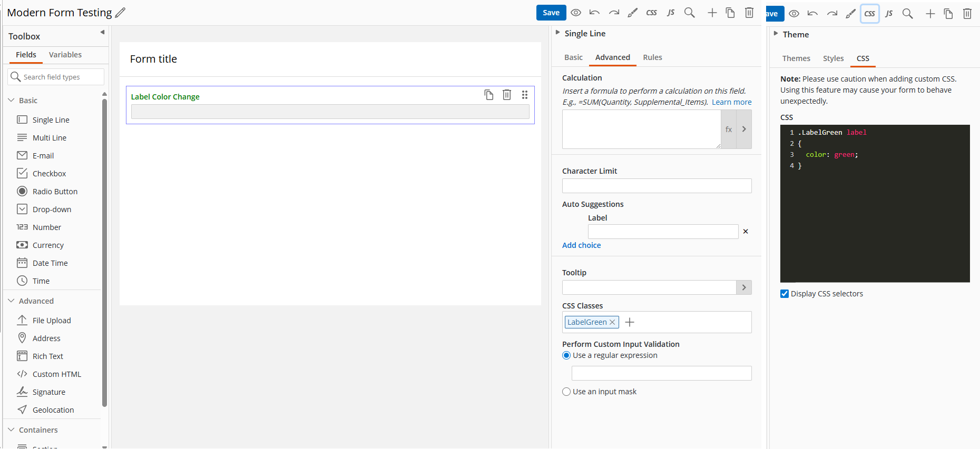Click the copy icon in the right-side toolbar
The width and height of the screenshot is (980, 449).
coord(948,14)
